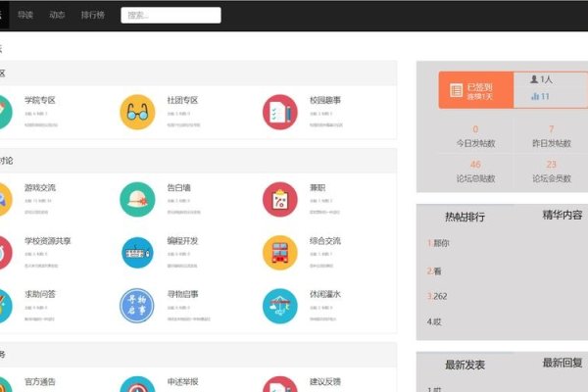Screen dimensions: 588x392
Task: Click the bar chart icon beside 11
Action: 535,96
